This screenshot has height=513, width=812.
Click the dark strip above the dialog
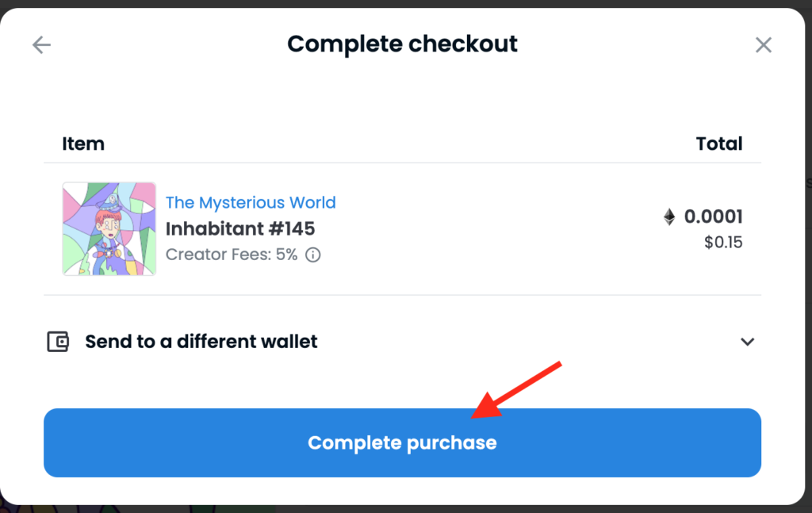tap(406, 3)
